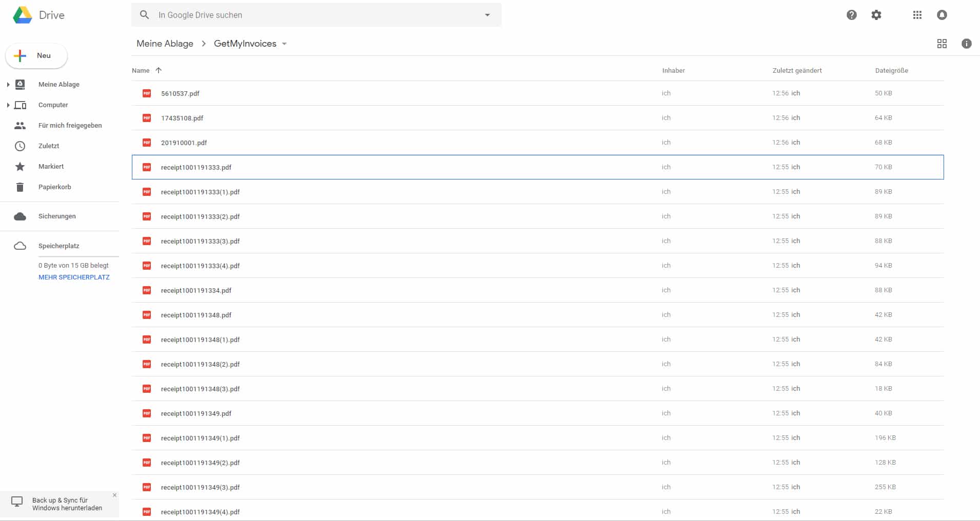Open the Google apps grid icon

point(917,15)
